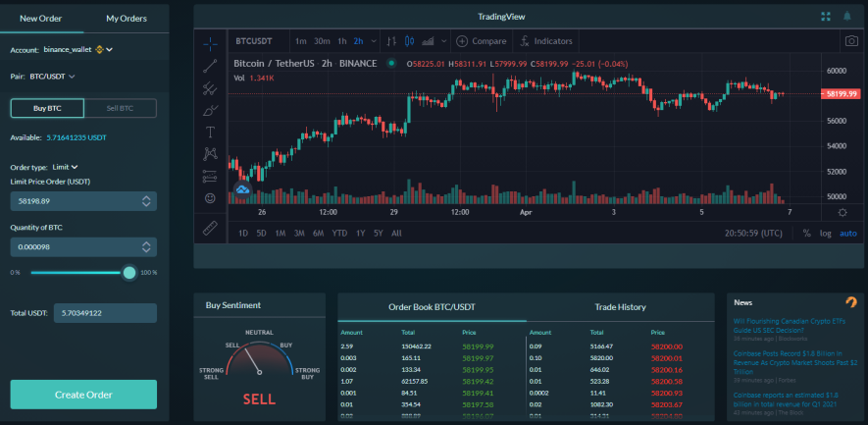Select the ruler measure tool
868x425 pixels.
(210, 229)
